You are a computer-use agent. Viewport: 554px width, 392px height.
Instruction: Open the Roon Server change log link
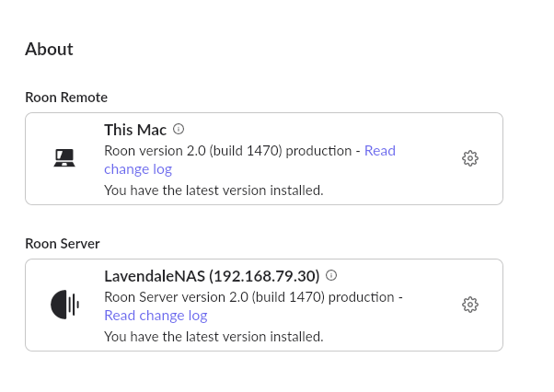tap(156, 316)
